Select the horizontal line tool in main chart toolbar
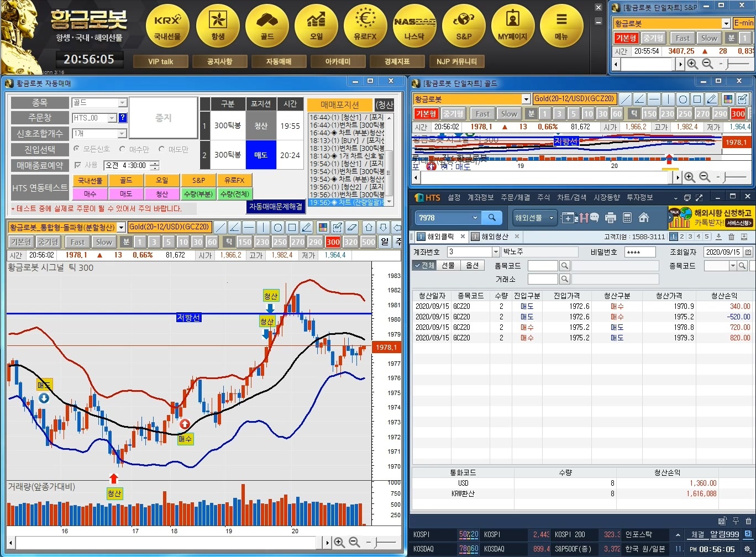 click(249, 227)
